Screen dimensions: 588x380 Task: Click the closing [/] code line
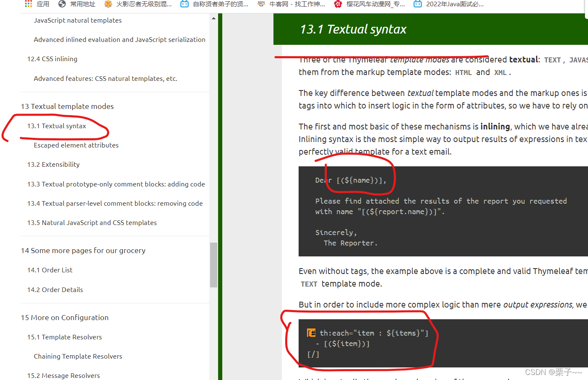click(x=313, y=354)
